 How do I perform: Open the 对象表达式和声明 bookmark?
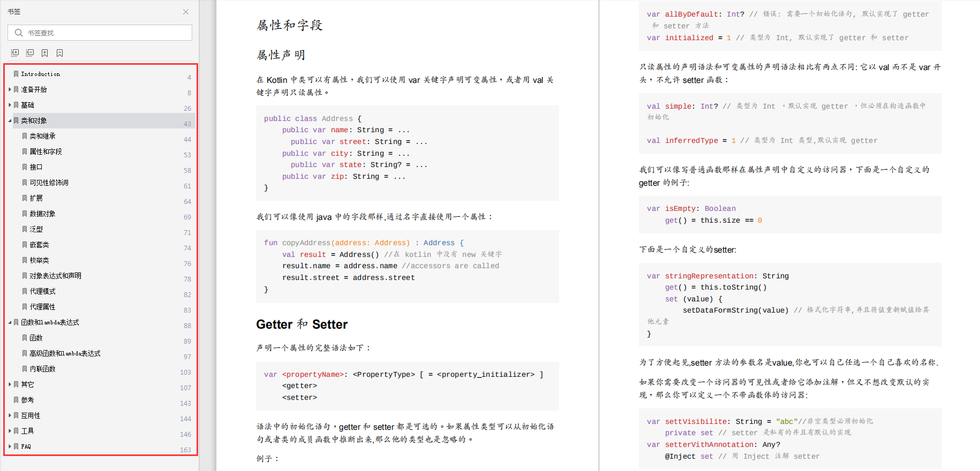(x=56, y=276)
